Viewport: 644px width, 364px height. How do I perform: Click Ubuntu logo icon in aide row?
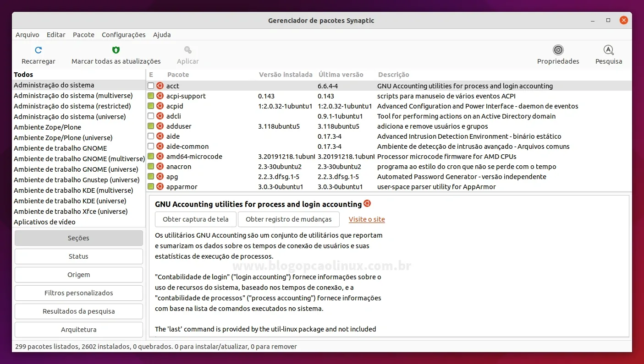pyautogui.click(x=160, y=136)
